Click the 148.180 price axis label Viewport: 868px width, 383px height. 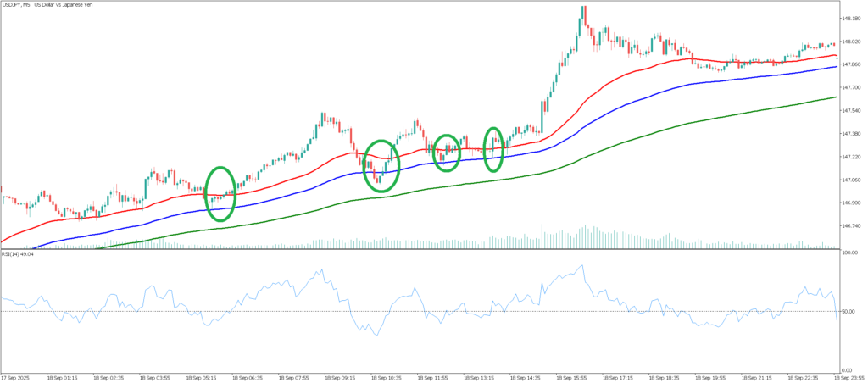click(x=852, y=18)
